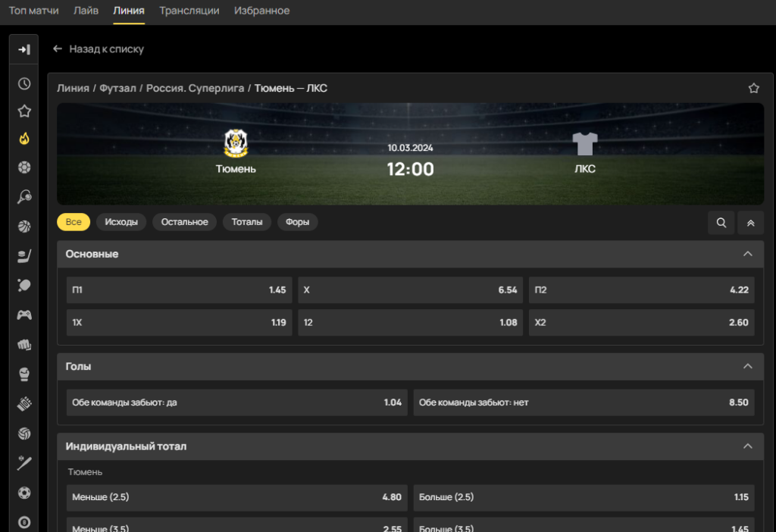Screen dimensions: 776x532
Task: Select ice hockey icon in sidebar
Action: coord(23,256)
